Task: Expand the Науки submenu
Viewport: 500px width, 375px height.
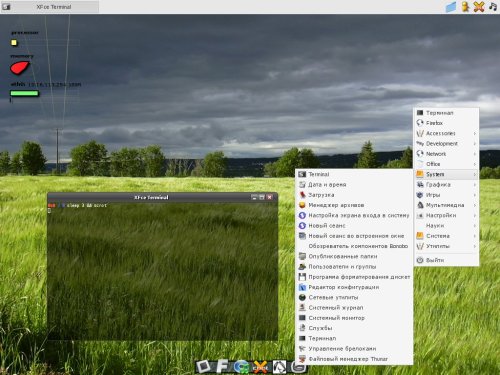Action: point(446,226)
